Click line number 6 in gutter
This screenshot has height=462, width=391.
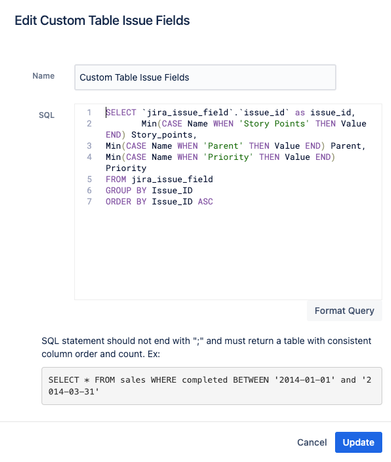89,190
